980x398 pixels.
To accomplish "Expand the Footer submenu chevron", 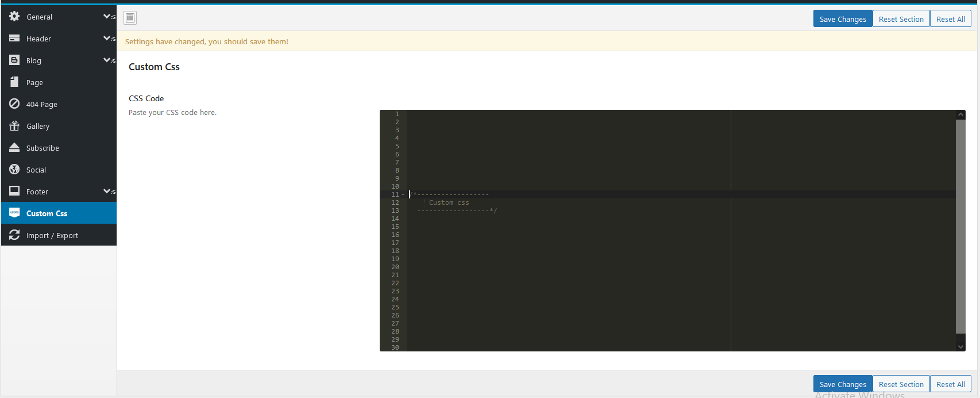I will click(107, 192).
